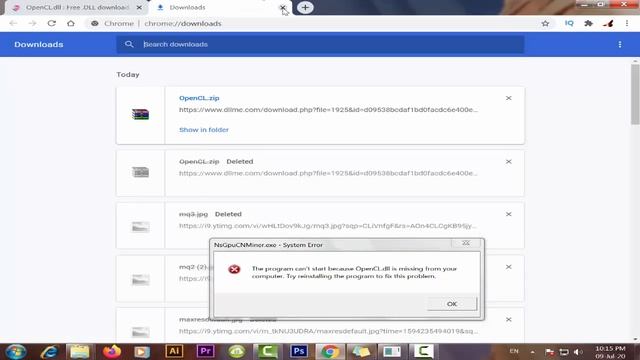640x360 pixels.
Task: Click the NsGpuCNMiner.exe - System Error title
Action: [268, 245]
